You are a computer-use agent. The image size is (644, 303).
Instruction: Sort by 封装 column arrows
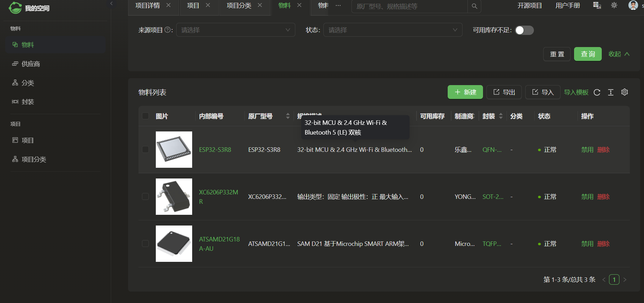501,116
